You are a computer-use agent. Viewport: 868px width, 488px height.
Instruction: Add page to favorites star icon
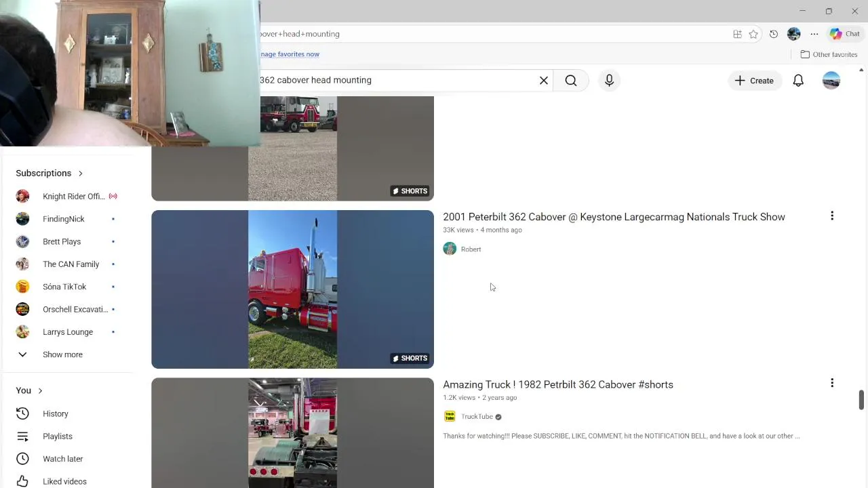coord(753,34)
